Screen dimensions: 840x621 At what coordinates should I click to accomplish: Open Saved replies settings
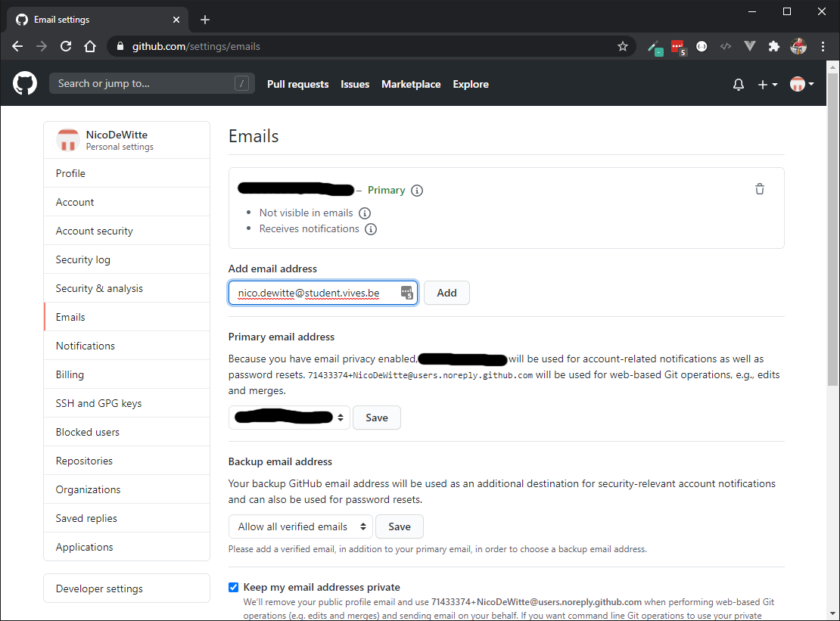pyautogui.click(x=127, y=518)
